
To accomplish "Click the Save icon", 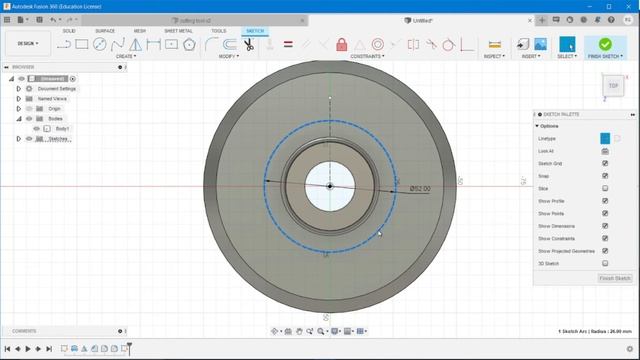I will tap(40, 20).
